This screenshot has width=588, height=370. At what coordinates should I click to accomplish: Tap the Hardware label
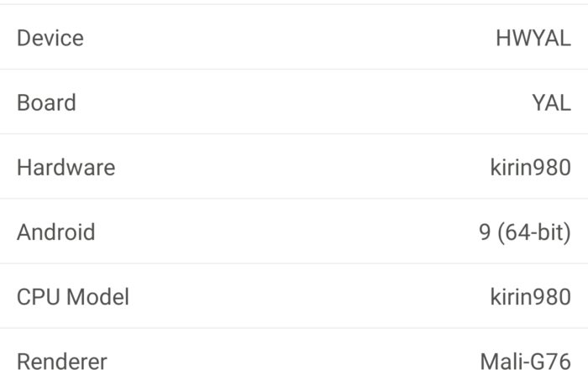pos(66,167)
